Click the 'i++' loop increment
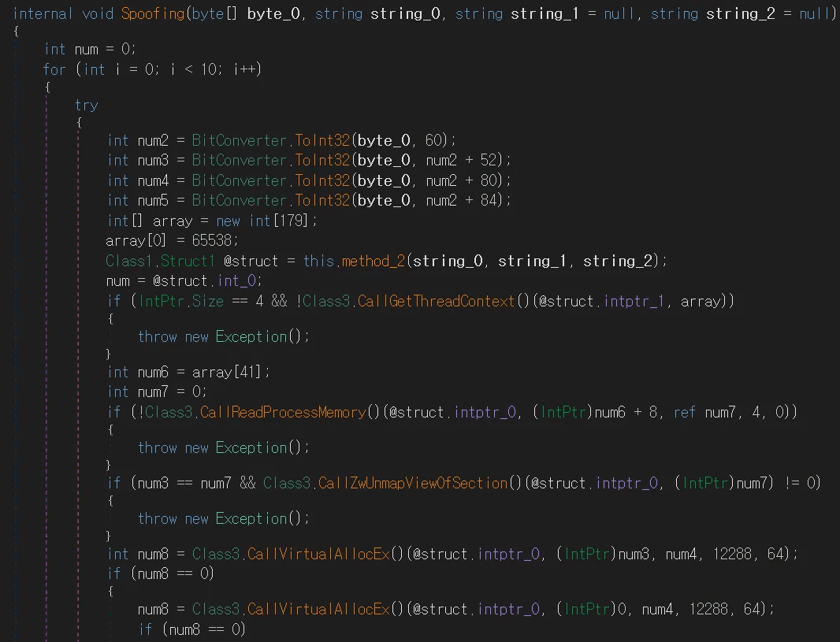This screenshot has height=642, width=840. point(245,69)
